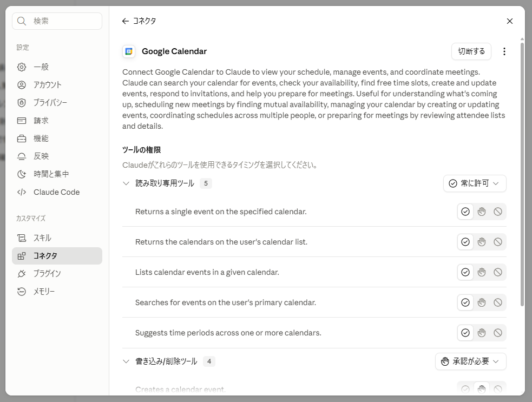
Task: Require approval for 'Searches for events'
Action: [x=482, y=302]
